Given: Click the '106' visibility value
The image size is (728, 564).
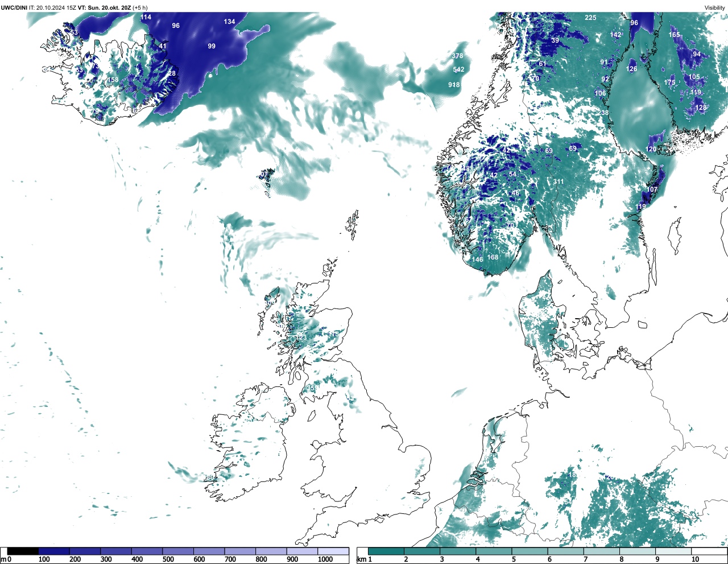Looking at the screenshot, I should (x=601, y=93).
